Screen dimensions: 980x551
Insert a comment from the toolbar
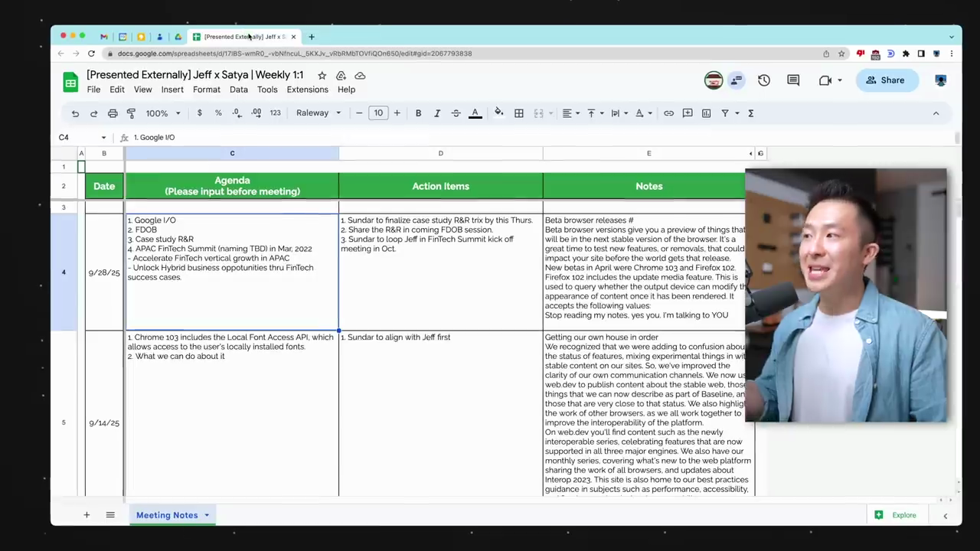[x=688, y=113]
